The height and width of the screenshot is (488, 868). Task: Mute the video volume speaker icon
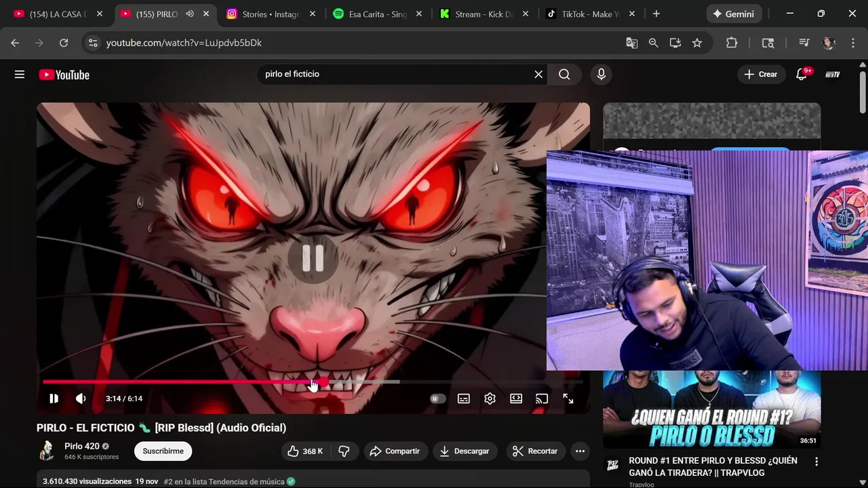81,399
